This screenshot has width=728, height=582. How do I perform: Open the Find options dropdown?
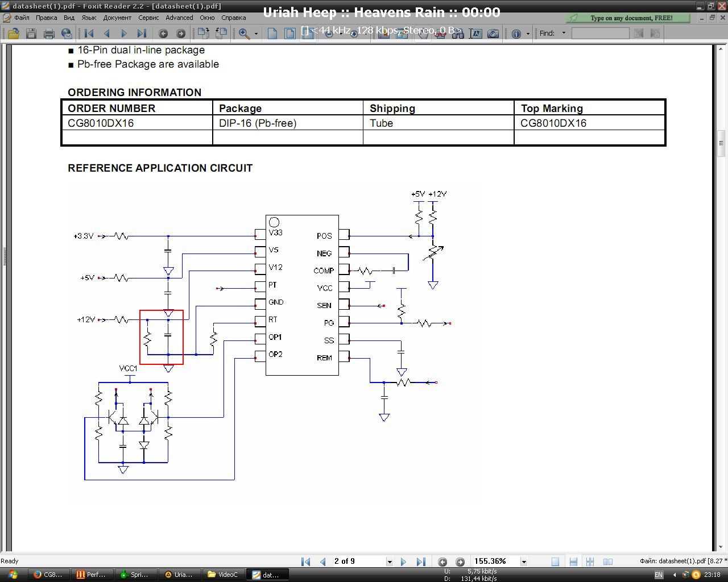coord(564,33)
